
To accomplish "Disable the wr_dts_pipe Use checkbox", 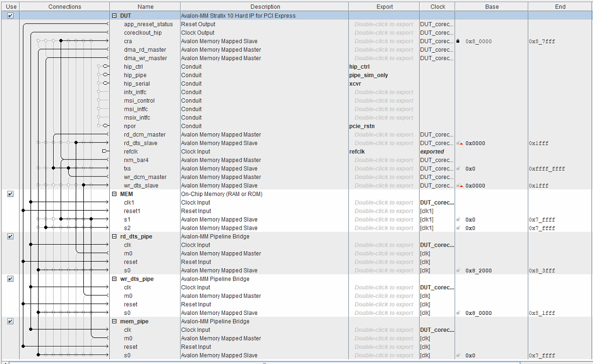I will tap(11, 279).
